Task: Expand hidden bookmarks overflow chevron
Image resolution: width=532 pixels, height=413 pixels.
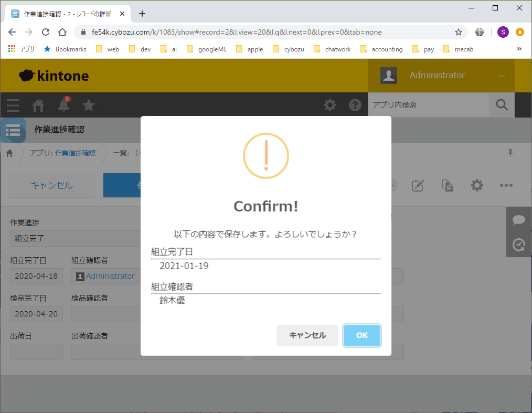Action: pos(519,49)
